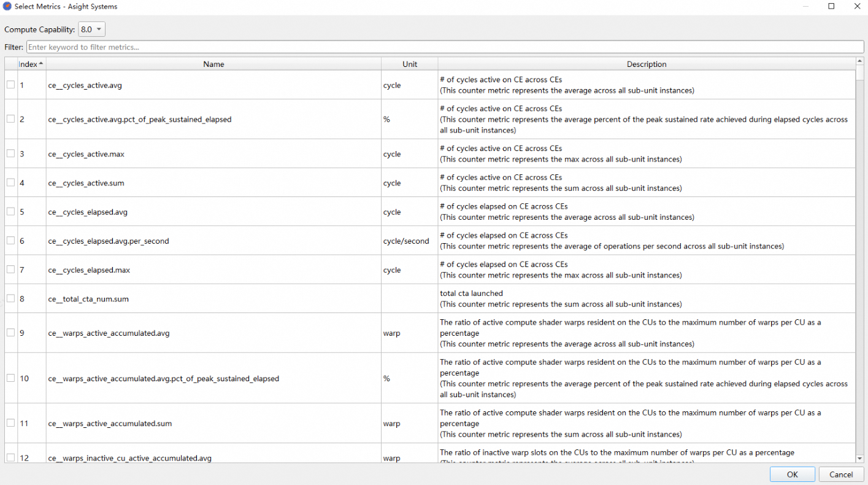The height and width of the screenshot is (485, 868).
Task: Select checkbox for ce__cycles_elapsed.avg.per_second
Action: [x=10, y=241]
